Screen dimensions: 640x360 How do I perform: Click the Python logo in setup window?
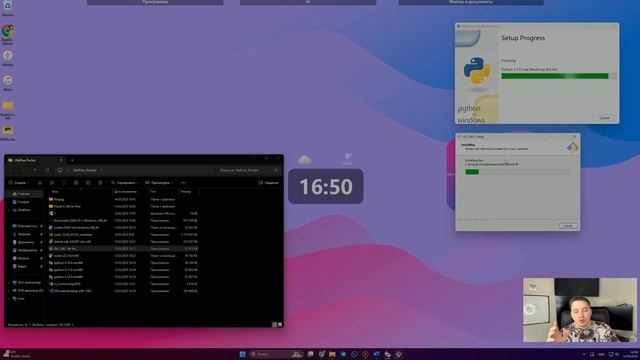coord(477,70)
